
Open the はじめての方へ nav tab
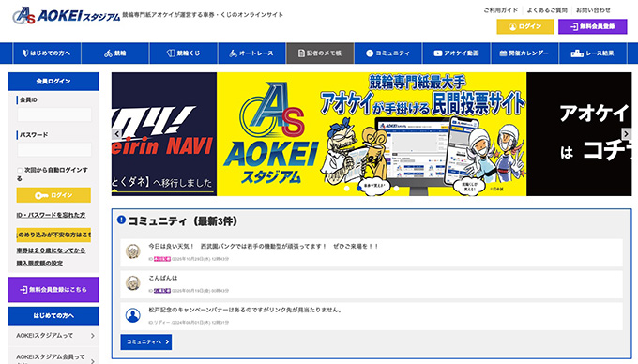47,53
